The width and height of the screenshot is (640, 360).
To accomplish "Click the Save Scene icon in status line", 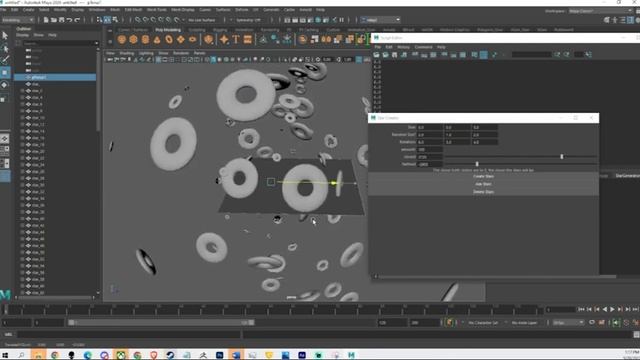I will pyautogui.click(x=61, y=20).
